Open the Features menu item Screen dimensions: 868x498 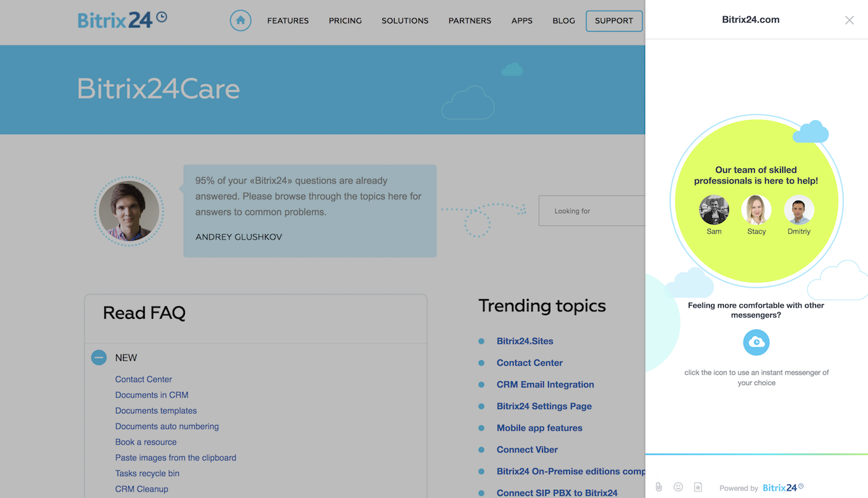coord(288,21)
